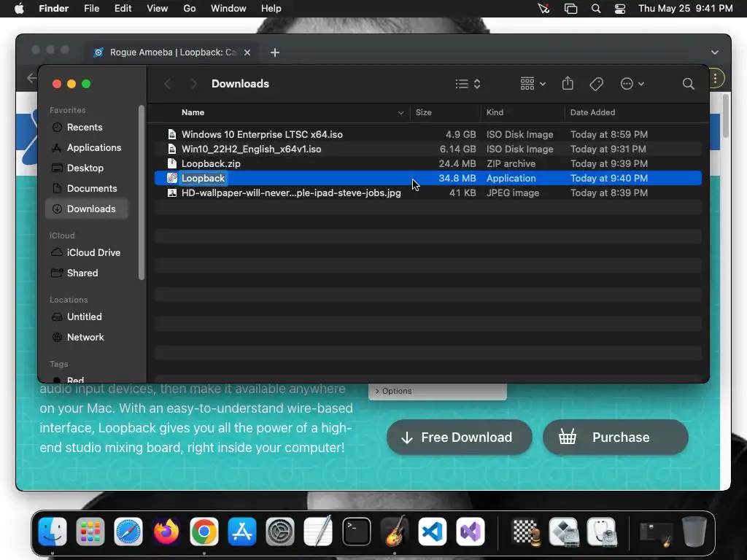Open Google Chrome from the Dock
Screen dimensions: 747x560
(x=204, y=532)
